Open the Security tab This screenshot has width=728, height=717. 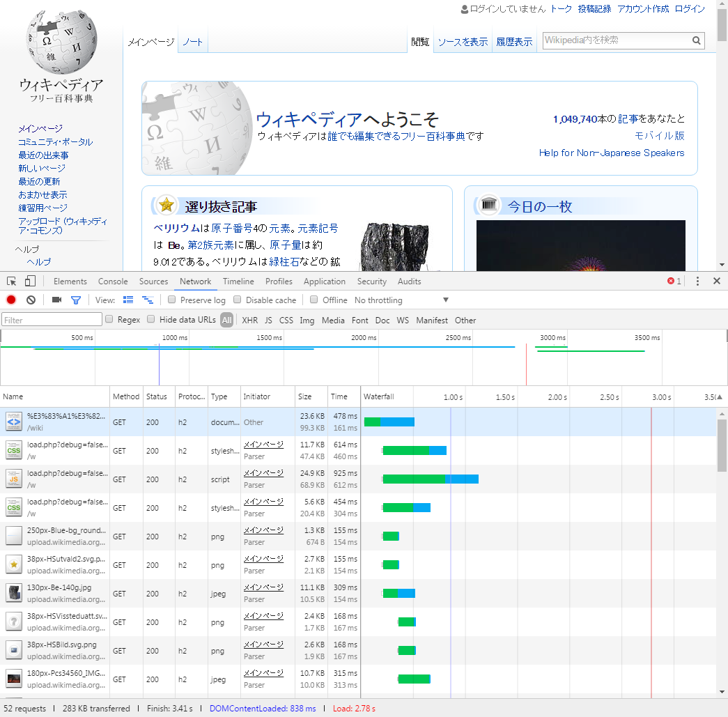(371, 282)
